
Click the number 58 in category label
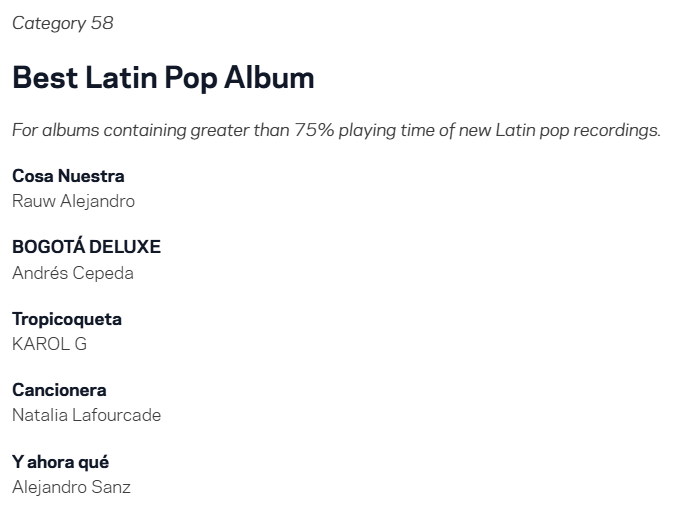coord(102,23)
